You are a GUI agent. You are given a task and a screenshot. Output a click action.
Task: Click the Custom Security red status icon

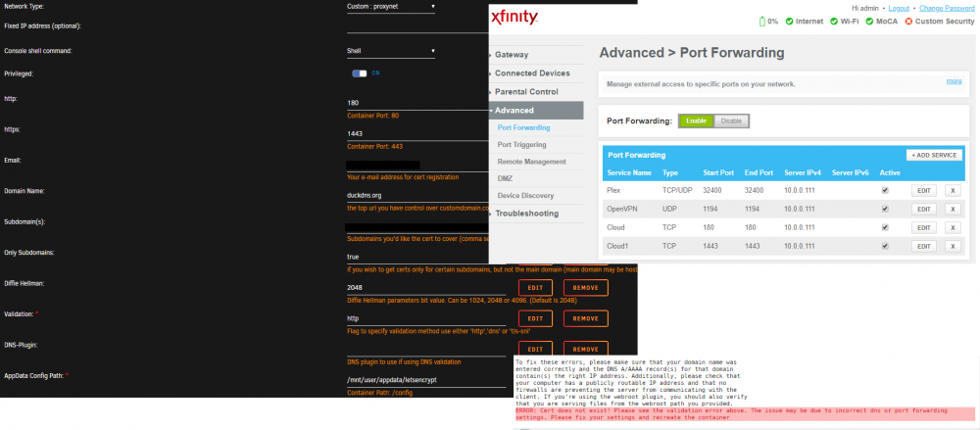[x=907, y=22]
